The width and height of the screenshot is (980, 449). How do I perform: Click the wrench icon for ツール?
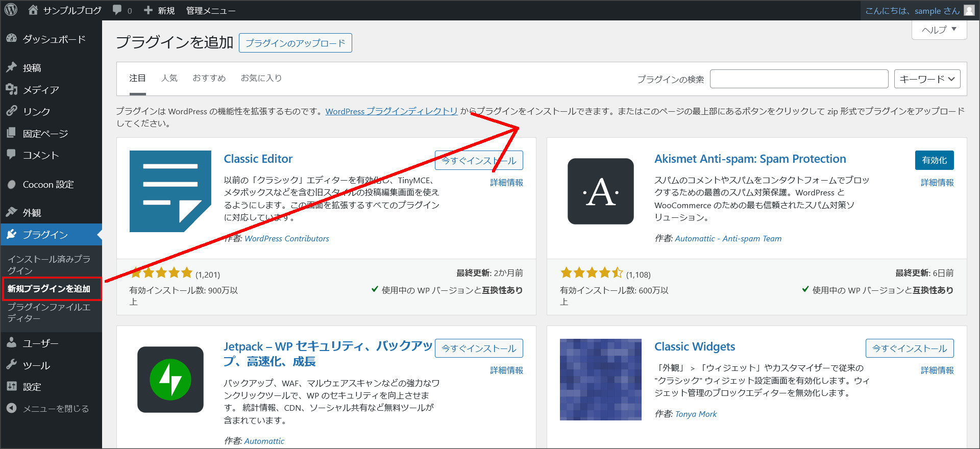tap(11, 365)
